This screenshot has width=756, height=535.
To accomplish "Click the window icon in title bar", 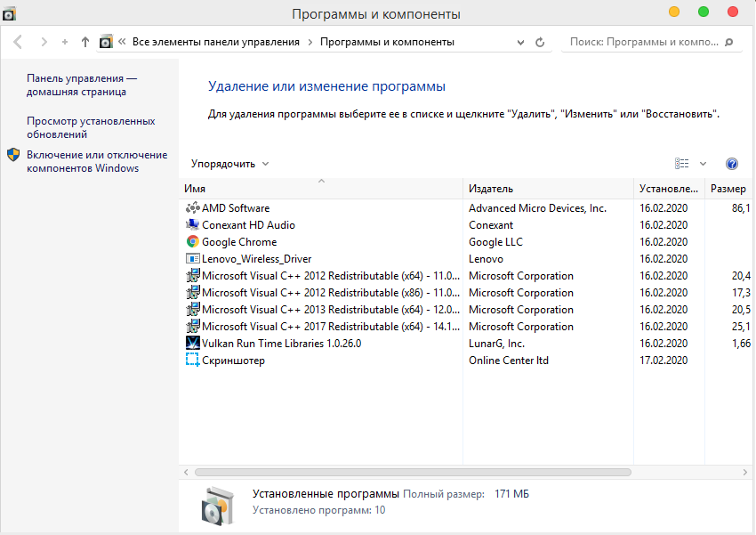I will (9, 13).
